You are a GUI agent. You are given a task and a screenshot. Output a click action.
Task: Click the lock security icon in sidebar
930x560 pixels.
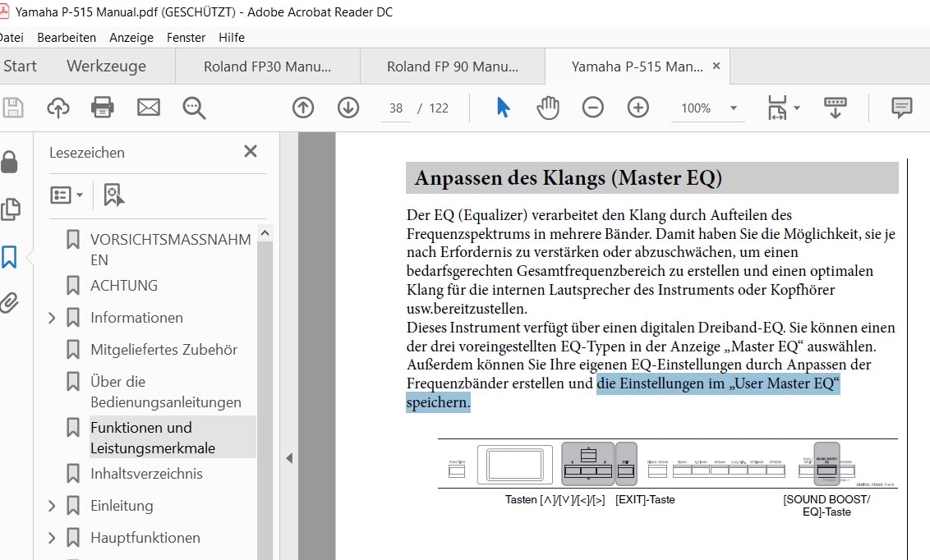[9, 161]
